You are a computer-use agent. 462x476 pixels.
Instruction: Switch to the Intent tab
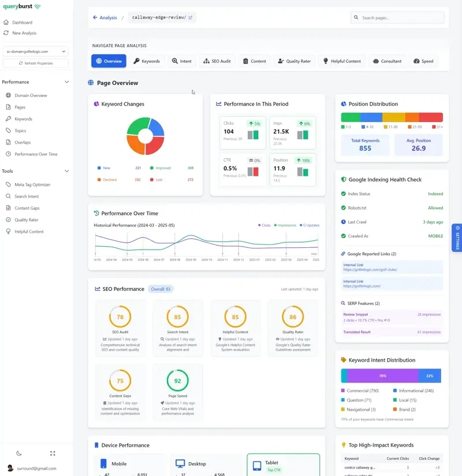181,61
